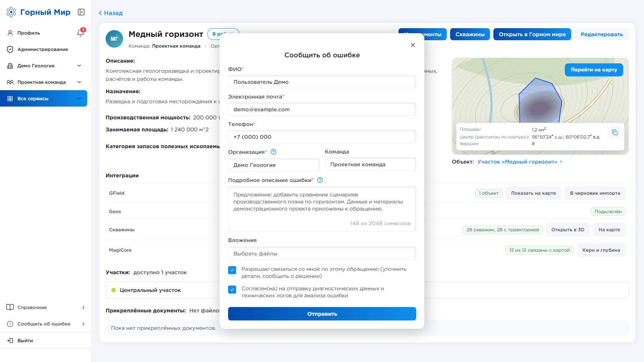Open Участок «Медный горизонт» object link
This screenshot has height=362, width=644.
520,162
